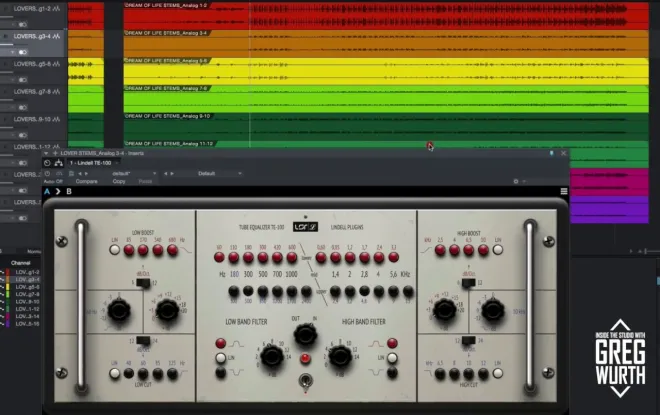Click the pin icon in the plugin window header
This screenshot has height=415, width=660.
(x=551, y=154)
